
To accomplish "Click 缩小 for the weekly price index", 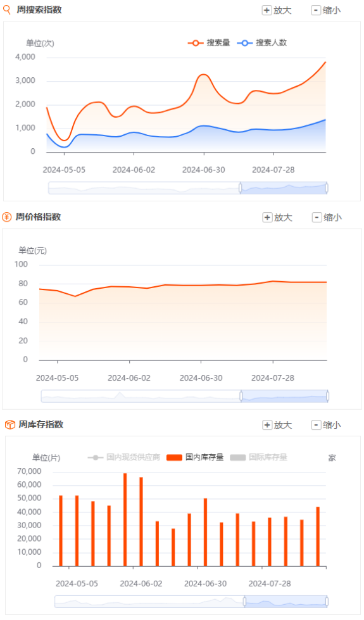I will [x=327, y=217].
